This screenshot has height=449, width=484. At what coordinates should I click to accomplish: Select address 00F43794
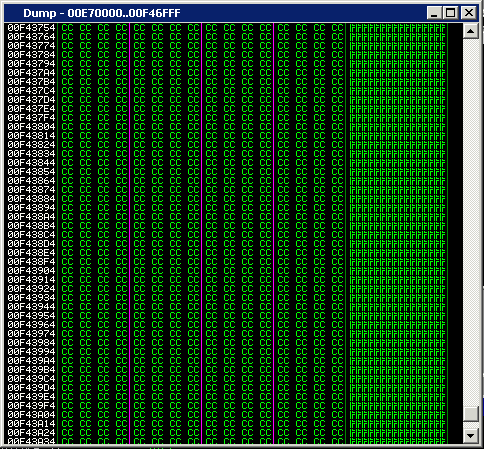31,64
